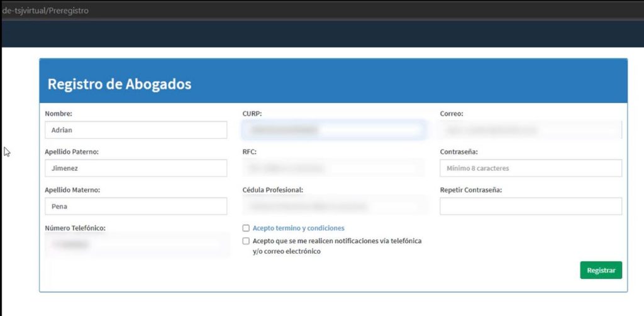Select the Cédula Profesional input field
The image size is (644, 316).
(x=333, y=206)
